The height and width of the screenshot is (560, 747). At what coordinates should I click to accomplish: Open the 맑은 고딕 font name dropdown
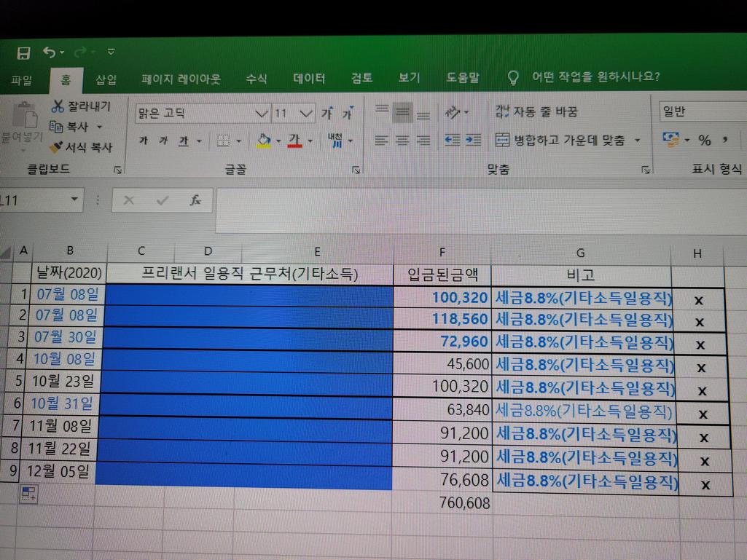pyautogui.click(x=261, y=114)
